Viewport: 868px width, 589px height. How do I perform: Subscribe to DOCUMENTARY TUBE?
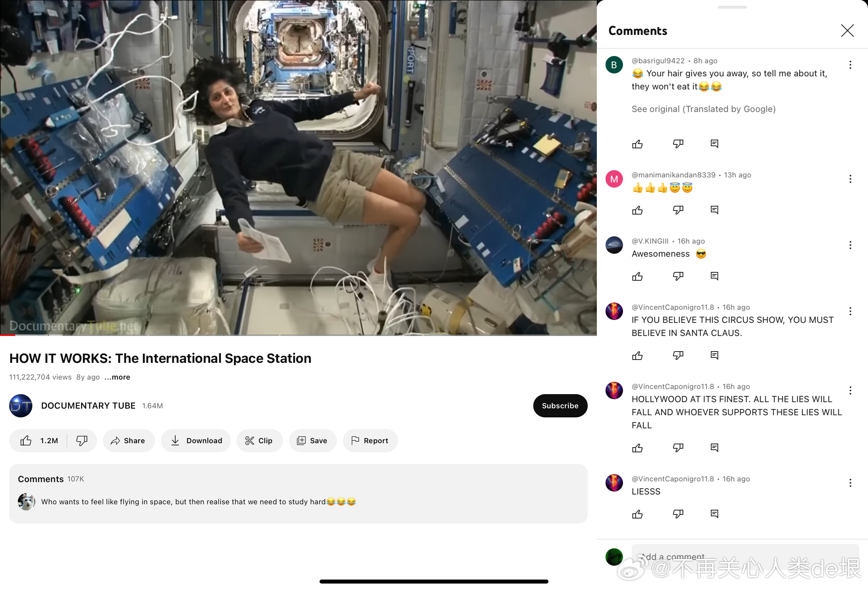tap(559, 406)
